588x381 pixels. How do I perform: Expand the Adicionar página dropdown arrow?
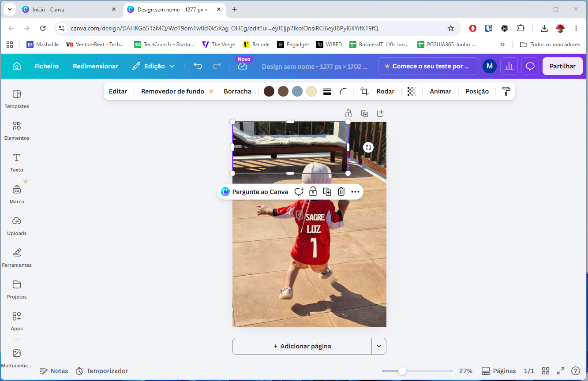click(379, 346)
